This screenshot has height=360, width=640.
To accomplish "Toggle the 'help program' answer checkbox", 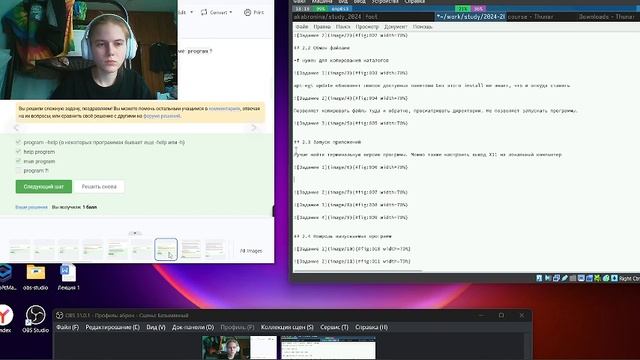I will (18, 151).
